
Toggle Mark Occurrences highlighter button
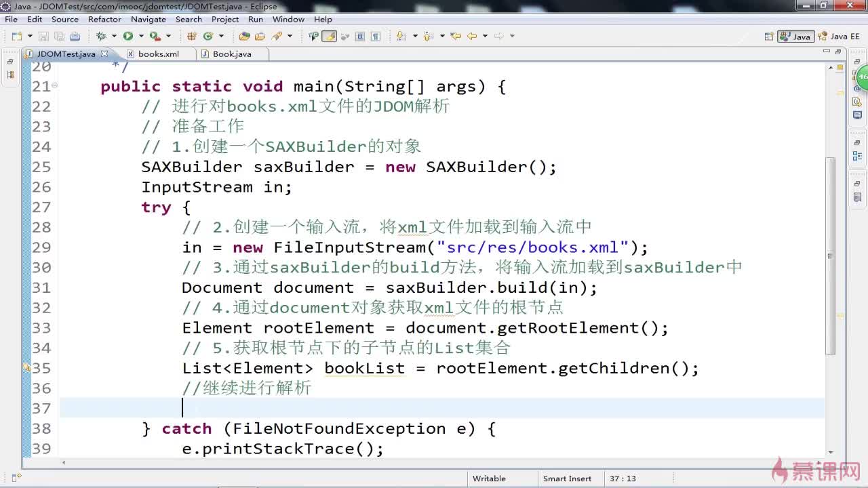click(x=329, y=36)
